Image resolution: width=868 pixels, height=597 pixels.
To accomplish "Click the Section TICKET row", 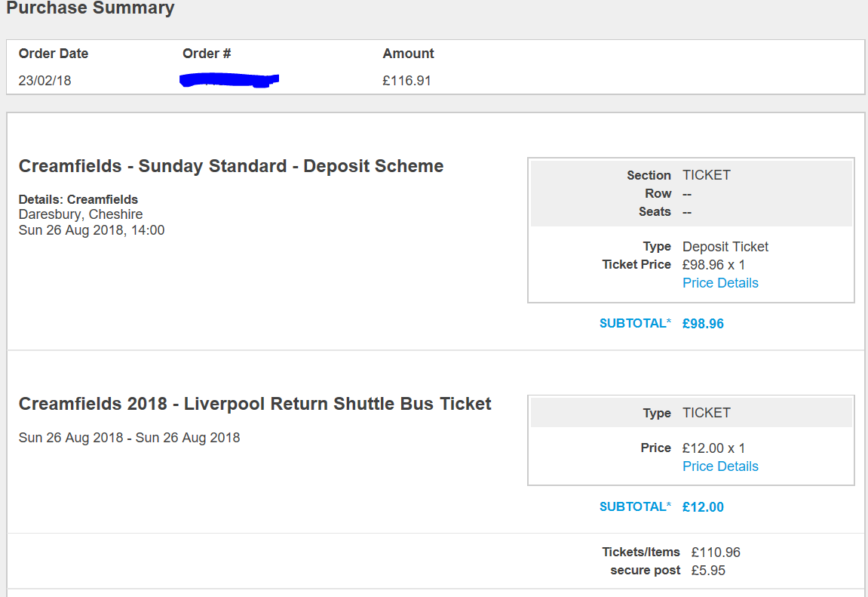I will 691,175.
